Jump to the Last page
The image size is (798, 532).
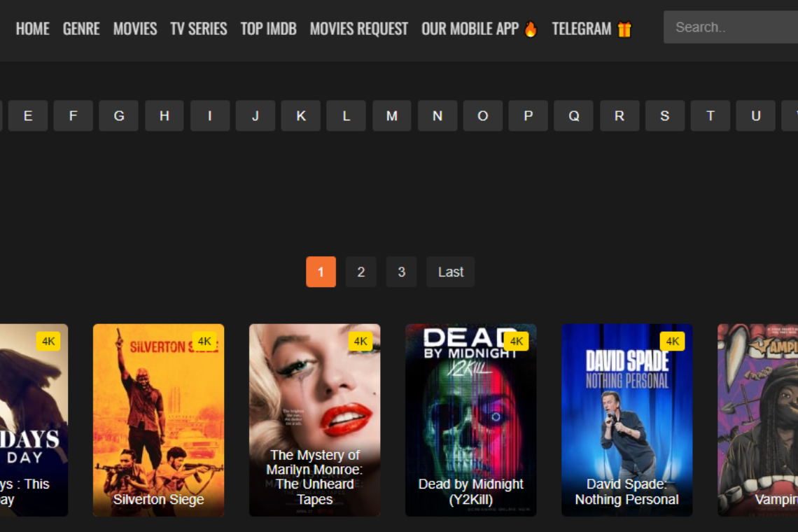pyautogui.click(x=450, y=272)
